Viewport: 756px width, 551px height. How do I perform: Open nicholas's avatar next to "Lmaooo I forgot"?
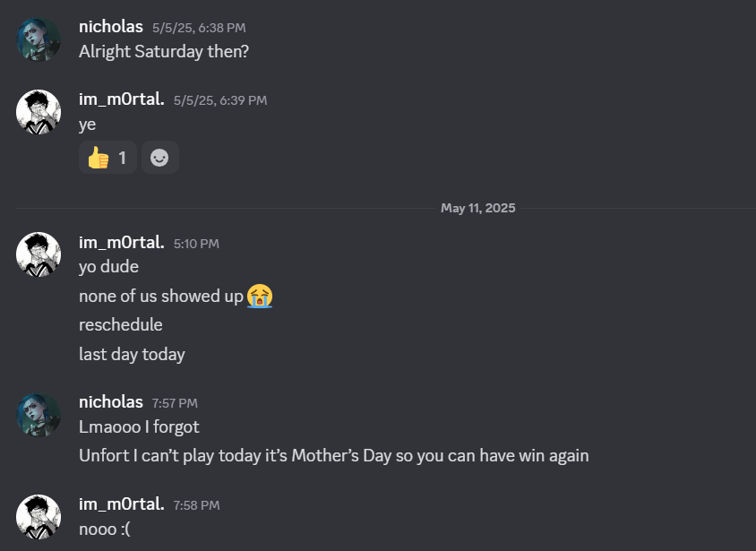coord(39,415)
